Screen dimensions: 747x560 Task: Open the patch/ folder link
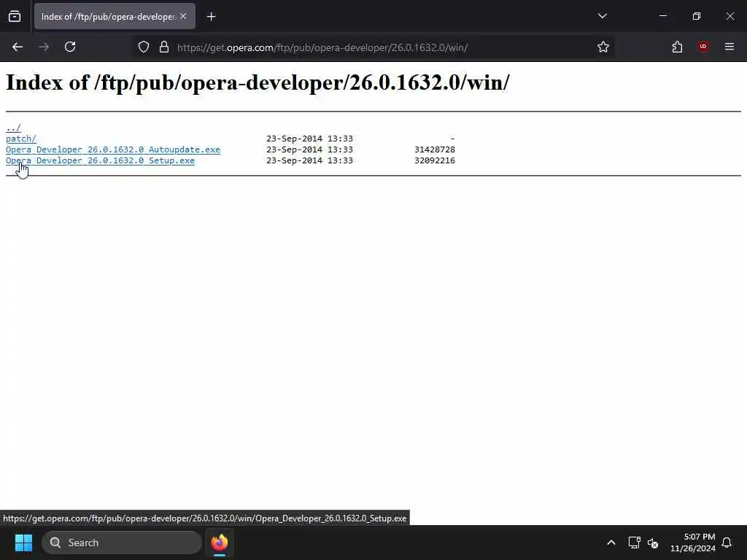[21, 139]
